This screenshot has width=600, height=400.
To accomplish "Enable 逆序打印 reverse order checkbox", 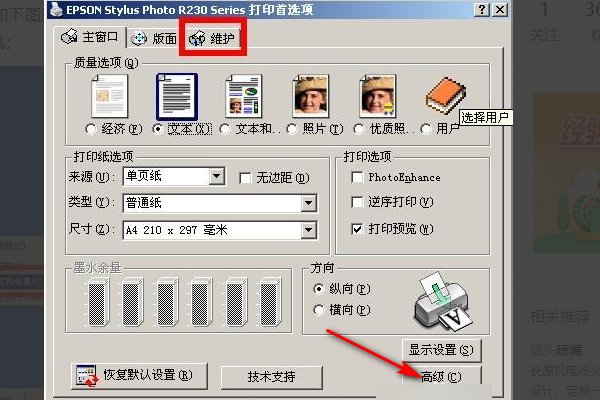I will (357, 202).
